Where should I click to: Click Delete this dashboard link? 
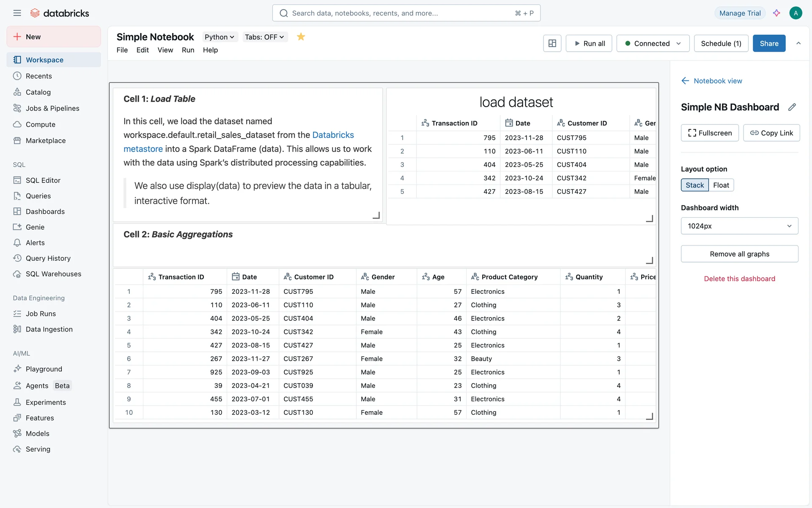click(x=739, y=279)
